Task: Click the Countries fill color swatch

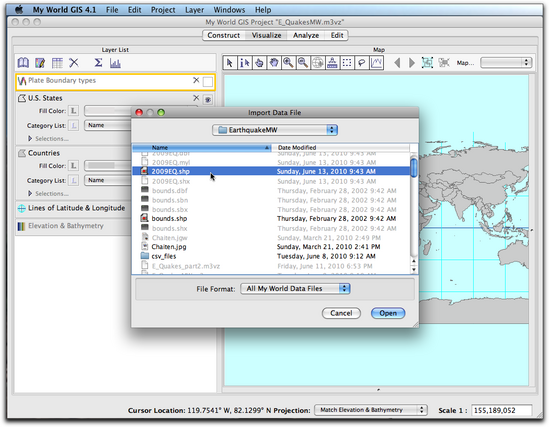Action: pyautogui.click(x=107, y=166)
